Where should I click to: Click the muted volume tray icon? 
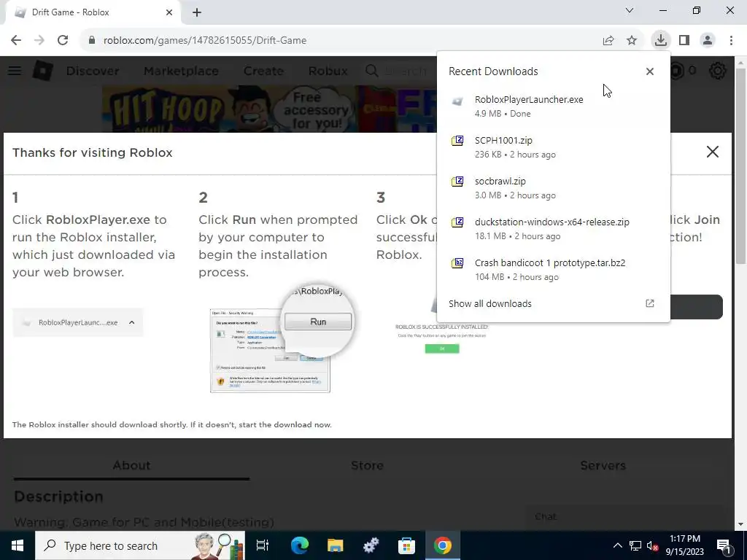[652, 545]
